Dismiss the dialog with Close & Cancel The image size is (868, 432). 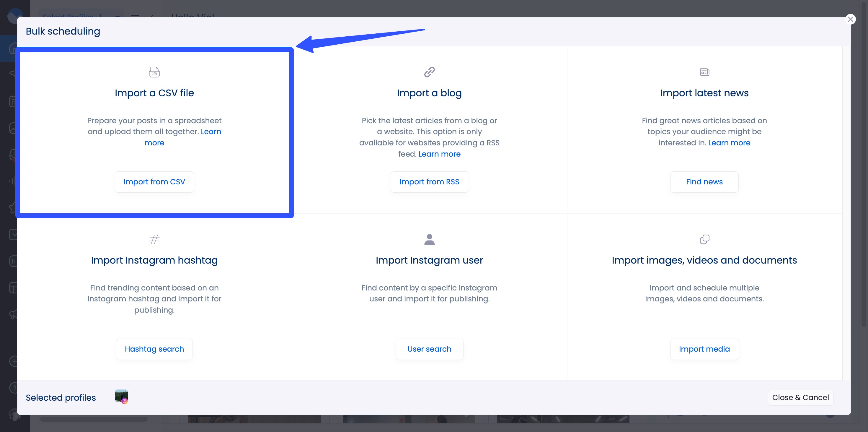801,397
